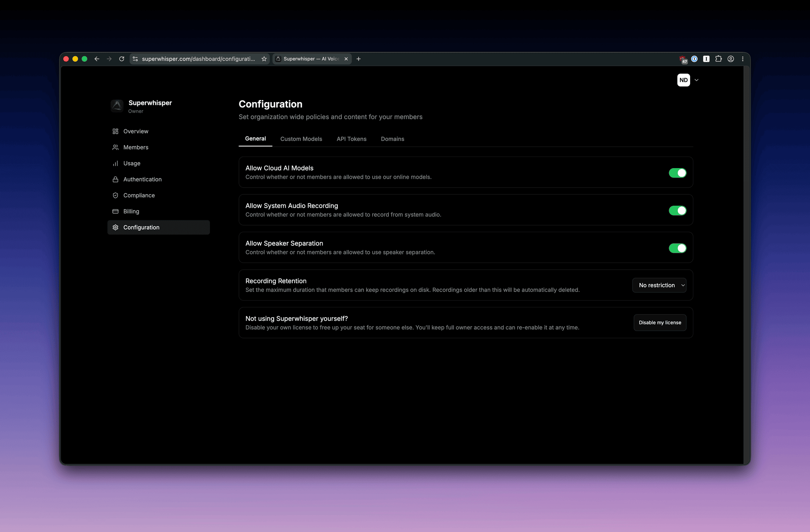Open site information icon in address bar
This screenshot has height=532, width=810.
(x=135, y=59)
